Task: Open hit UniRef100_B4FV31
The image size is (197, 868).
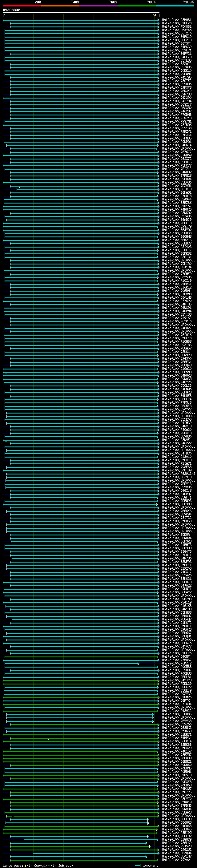Action: coord(176,54)
